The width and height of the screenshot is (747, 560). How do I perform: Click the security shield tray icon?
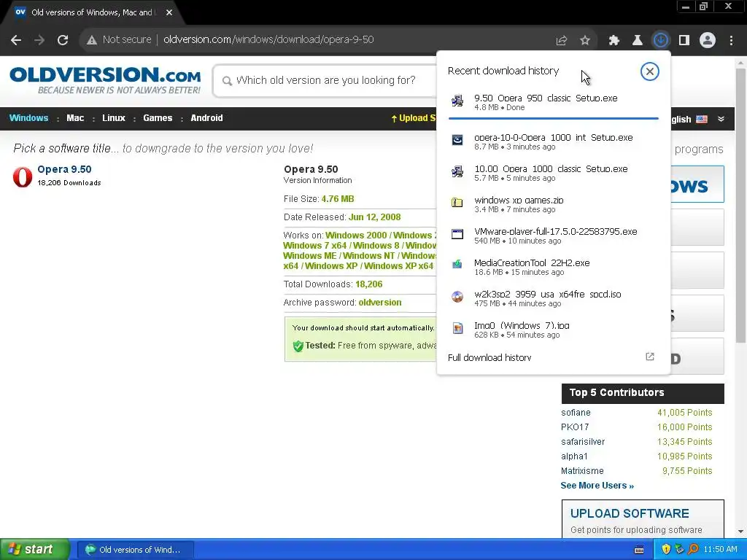click(666, 550)
